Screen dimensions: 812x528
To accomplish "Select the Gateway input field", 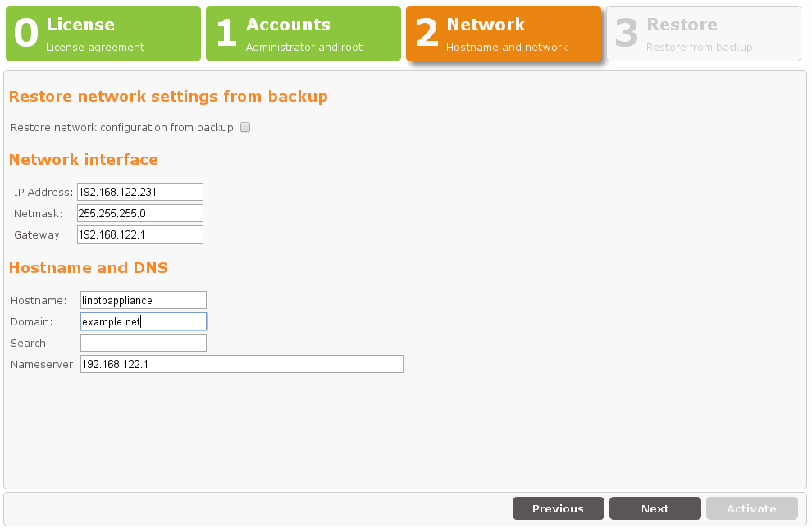I will coord(139,234).
